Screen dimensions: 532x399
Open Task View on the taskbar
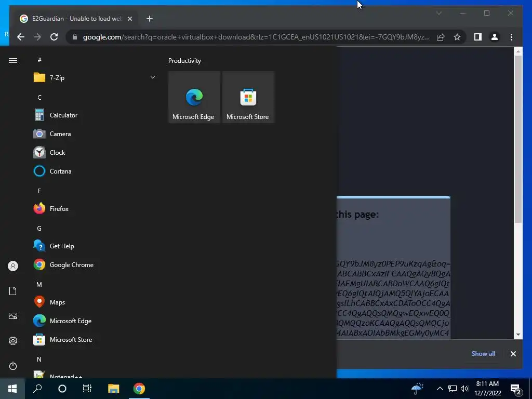[x=87, y=389]
